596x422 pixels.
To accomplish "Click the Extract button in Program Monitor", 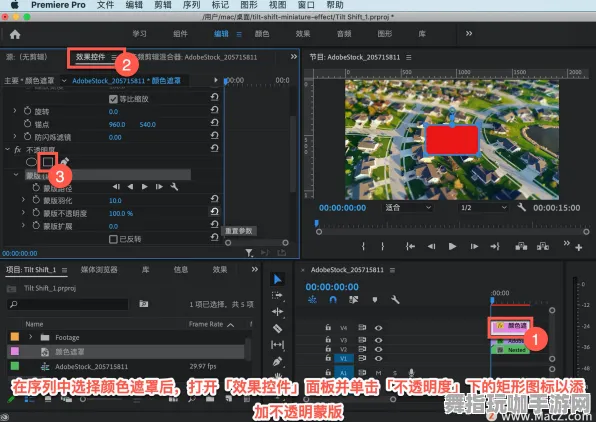I will pos(543,246).
